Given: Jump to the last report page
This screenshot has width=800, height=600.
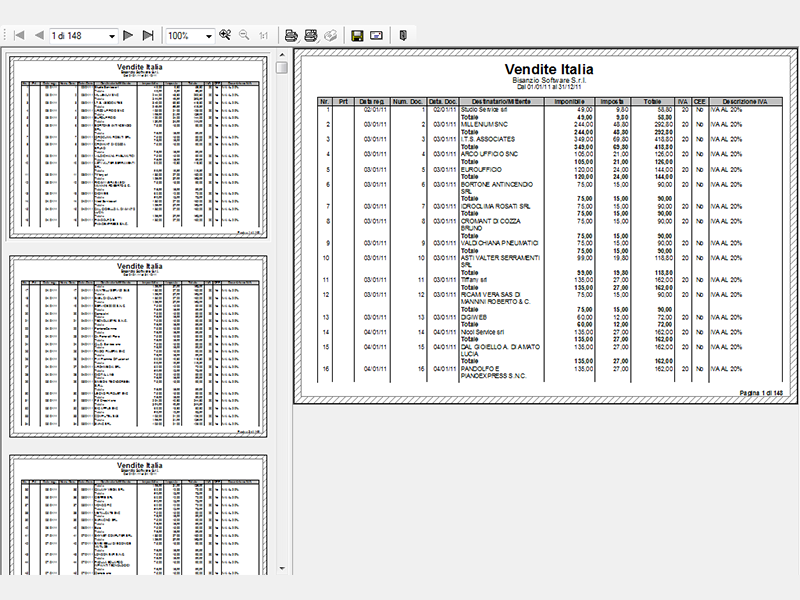Looking at the screenshot, I should click(x=148, y=35).
